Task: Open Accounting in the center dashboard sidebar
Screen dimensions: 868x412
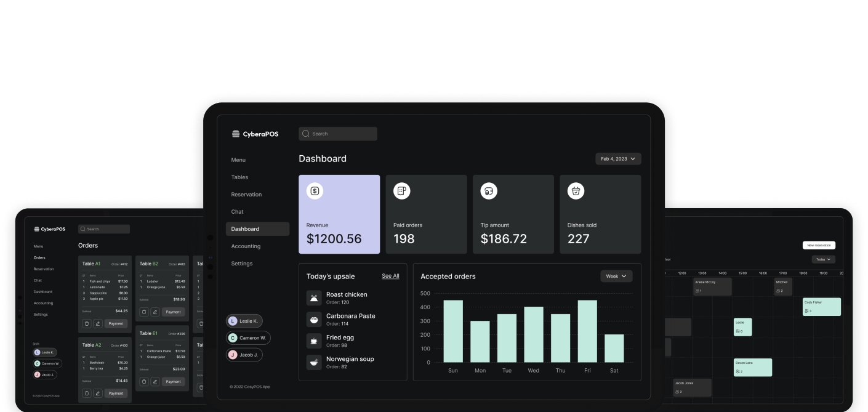Action: pos(246,246)
